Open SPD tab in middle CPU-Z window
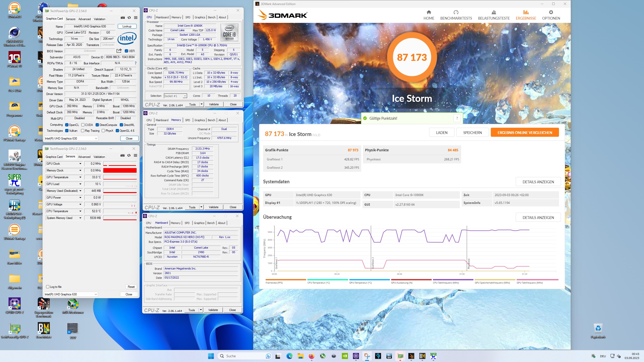Viewport: 644px width, 362px height. pos(188,120)
